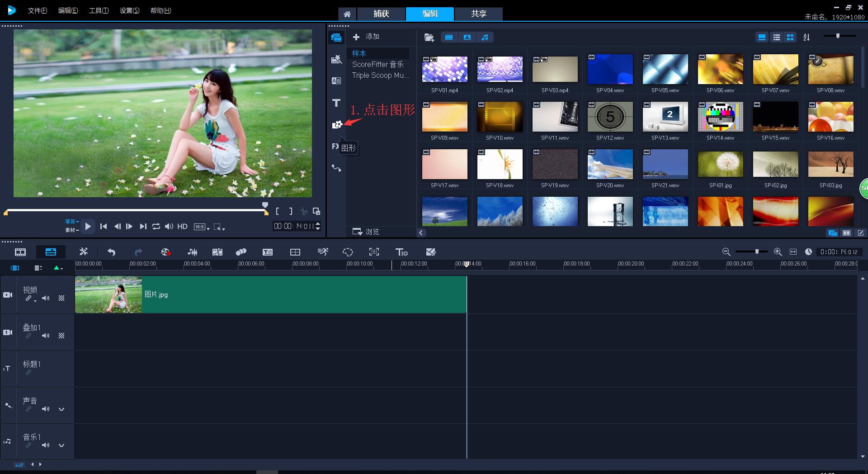Open the 工具(T) menu
Image resolution: width=868 pixels, height=474 pixels.
99,10
